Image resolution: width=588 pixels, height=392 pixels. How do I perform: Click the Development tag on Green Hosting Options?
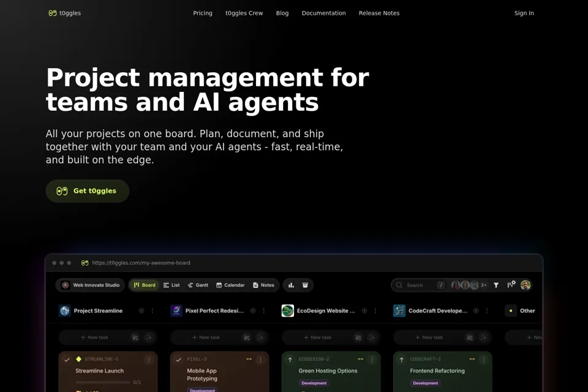pos(314,383)
